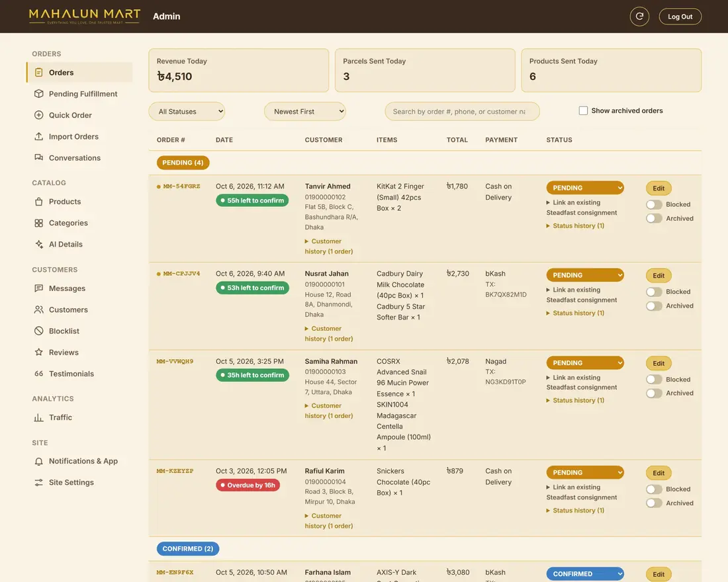Toggle Archived for Tanvir Ahmed order

click(654, 218)
